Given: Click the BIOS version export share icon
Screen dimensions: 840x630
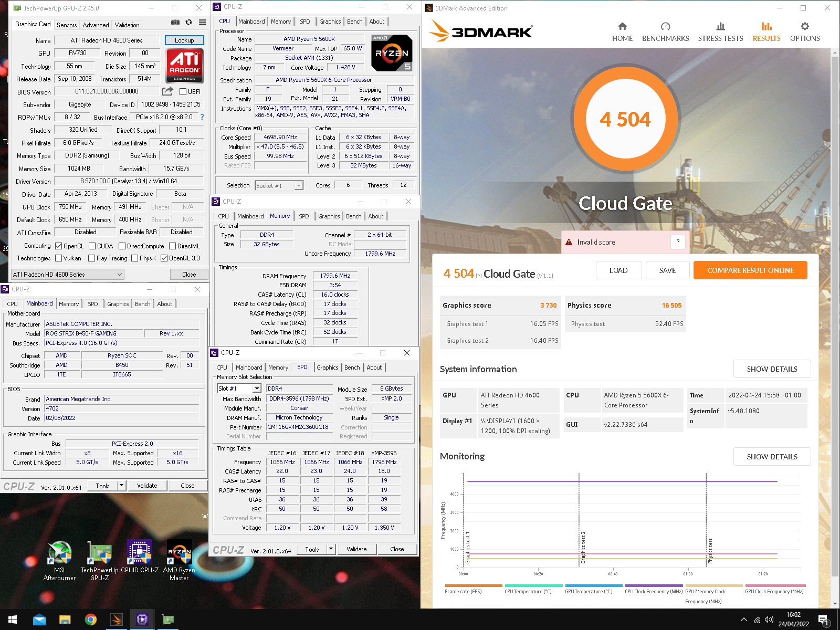Looking at the screenshot, I should pos(168,91).
